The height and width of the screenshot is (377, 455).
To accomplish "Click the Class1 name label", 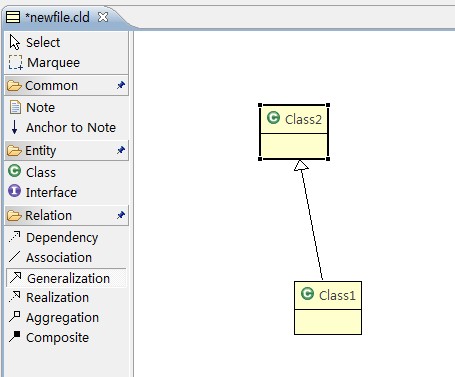I will point(337,295).
